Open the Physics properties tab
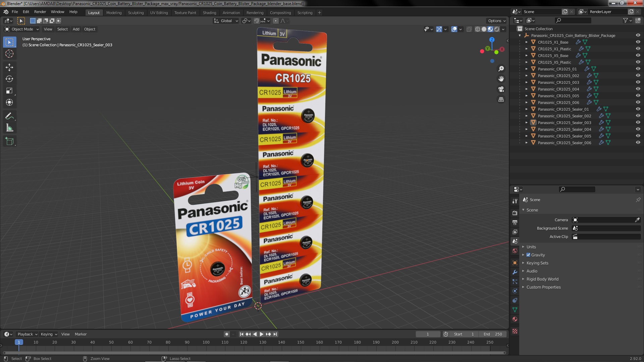 pyautogui.click(x=515, y=291)
